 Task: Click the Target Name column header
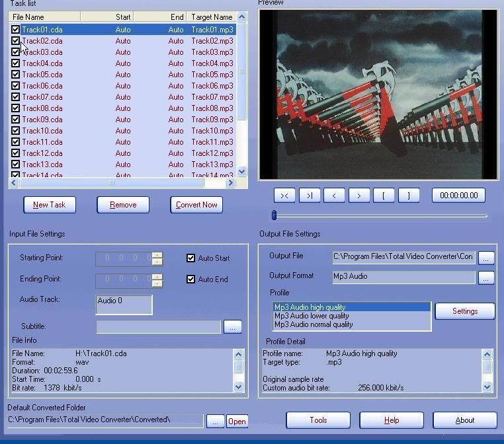[x=212, y=17]
